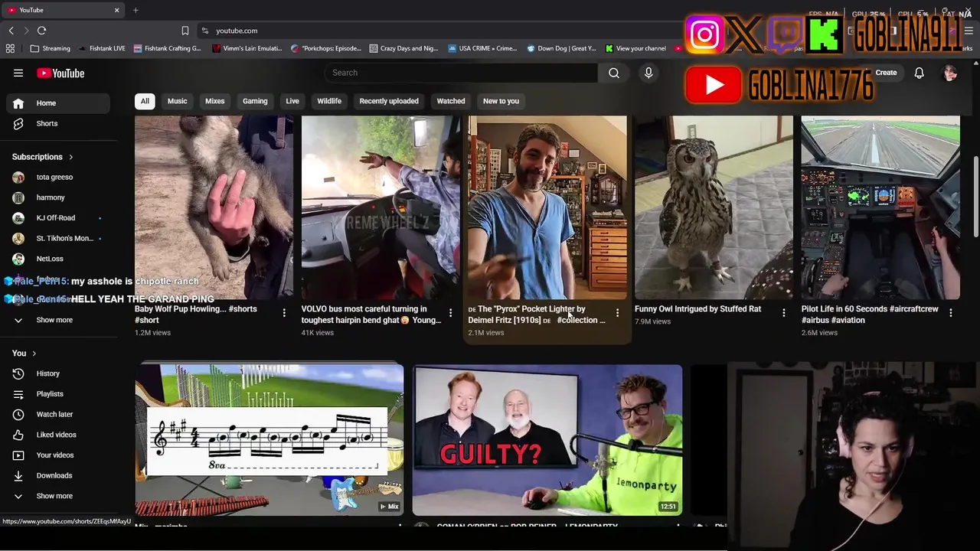Open the browser apps grid icon
Viewport: 980px width, 551px height.
[10, 48]
